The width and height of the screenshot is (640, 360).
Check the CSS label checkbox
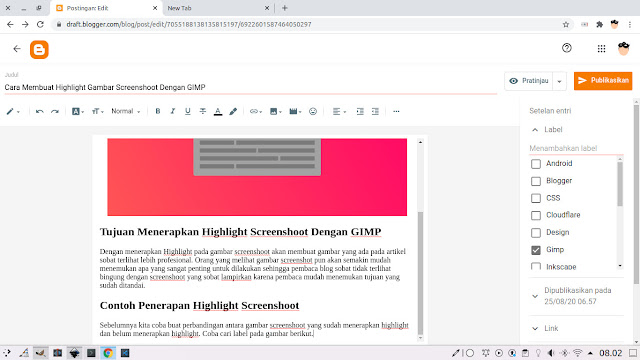tap(536, 198)
